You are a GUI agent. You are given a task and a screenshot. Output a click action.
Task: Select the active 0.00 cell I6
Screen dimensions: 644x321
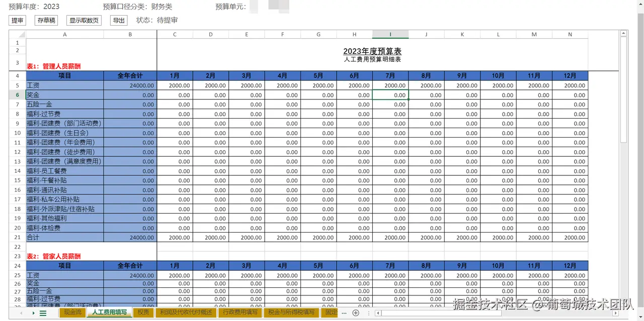pos(390,95)
